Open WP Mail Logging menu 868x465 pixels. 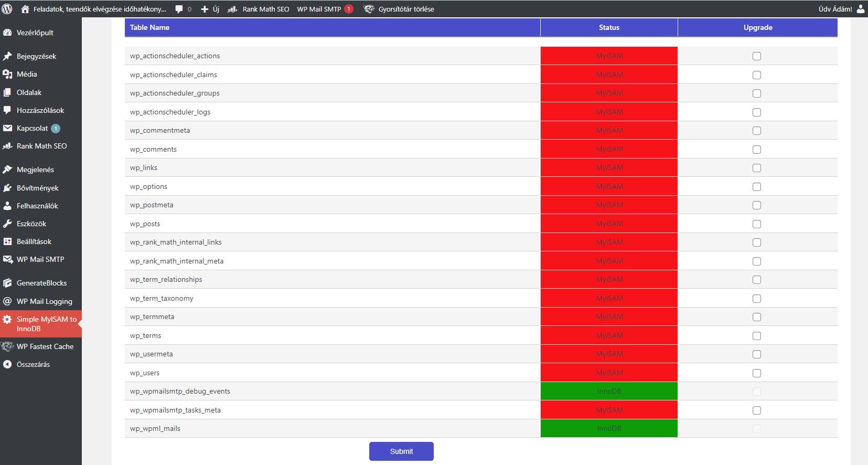[45, 301]
